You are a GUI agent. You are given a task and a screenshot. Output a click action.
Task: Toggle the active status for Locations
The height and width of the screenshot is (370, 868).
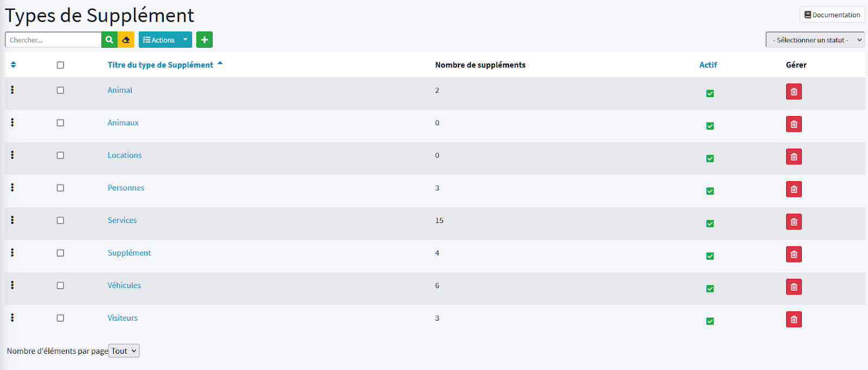[x=710, y=158]
